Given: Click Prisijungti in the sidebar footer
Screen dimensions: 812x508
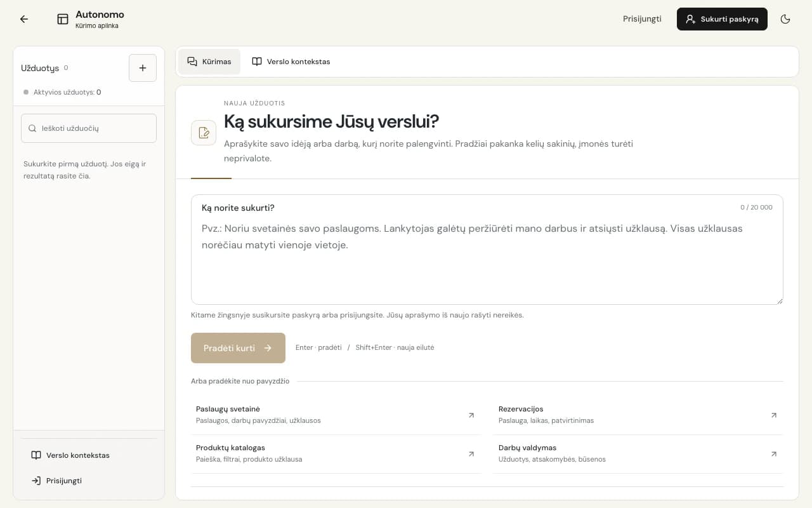Looking at the screenshot, I should (x=89, y=481).
